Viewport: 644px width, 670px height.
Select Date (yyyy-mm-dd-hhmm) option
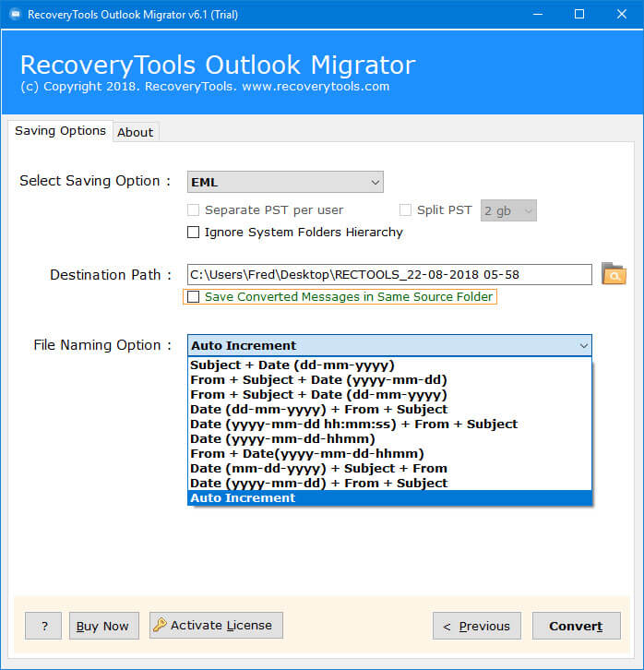(389, 439)
